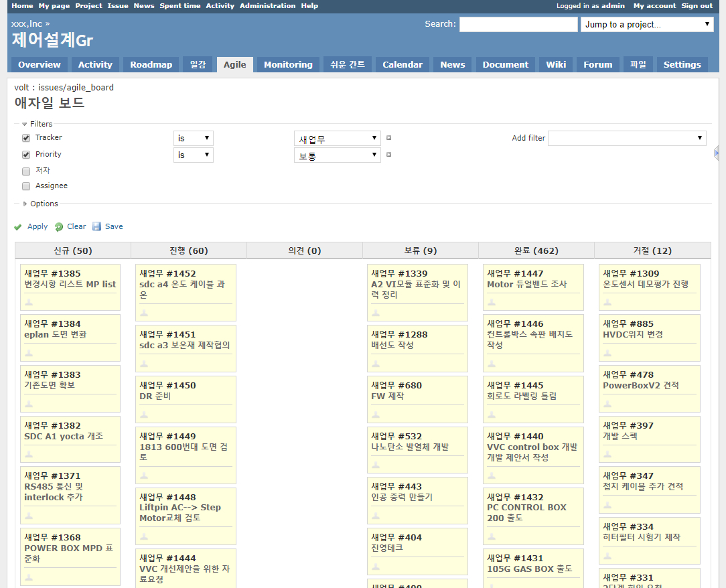Viewport: 726px width, 588px height.
Task: Click the Save query disk icon
Action: point(96,227)
